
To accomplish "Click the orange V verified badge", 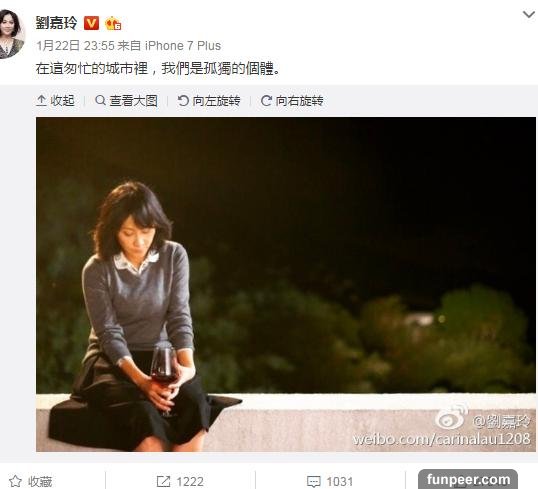I will 91,23.
